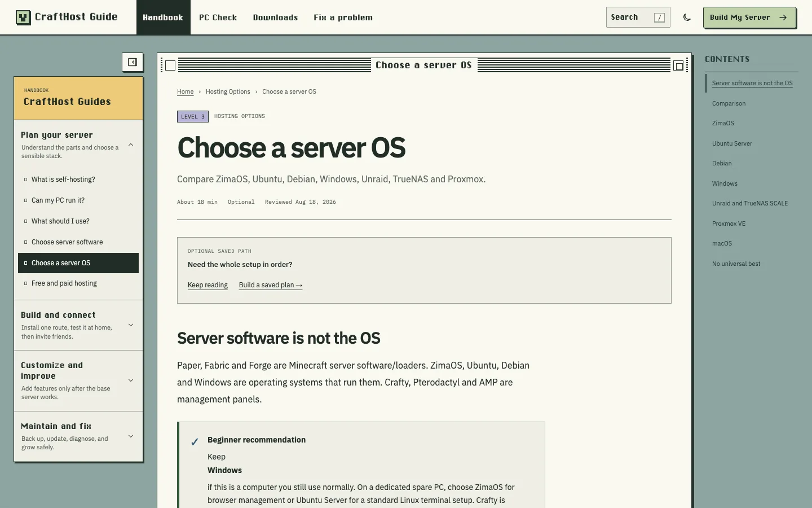Select Choose a server OS sidebar item
This screenshot has width=812, height=508.
(78, 263)
